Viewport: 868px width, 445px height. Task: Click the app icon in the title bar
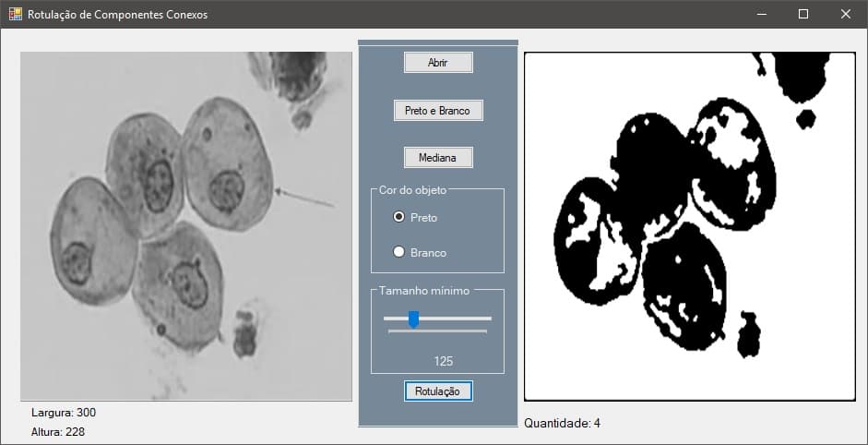point(15,14)
